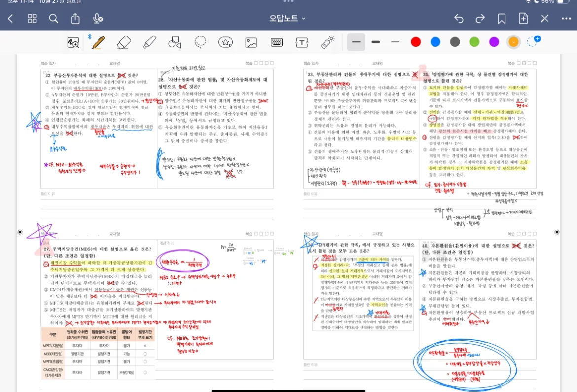This screenshot has height=392, width=577.
Task: Tap the 구분 header cell in the table
Action: coord(53,334)
